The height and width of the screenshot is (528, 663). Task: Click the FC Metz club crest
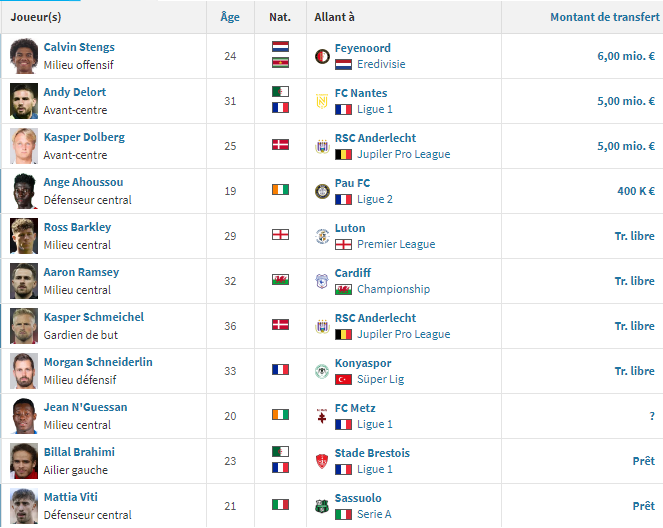click(322, 416)
